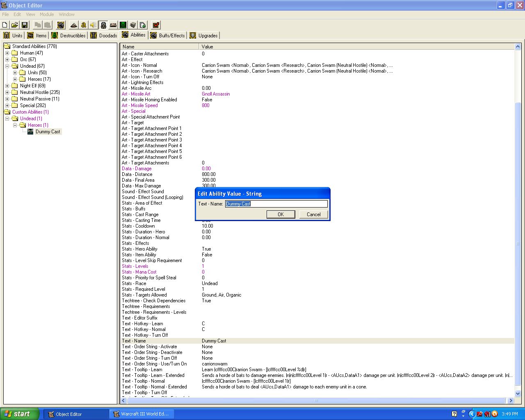Select the 'Art - Missile Art' row
The height and width of the screenshot is (420, 525).
(317, 94)
